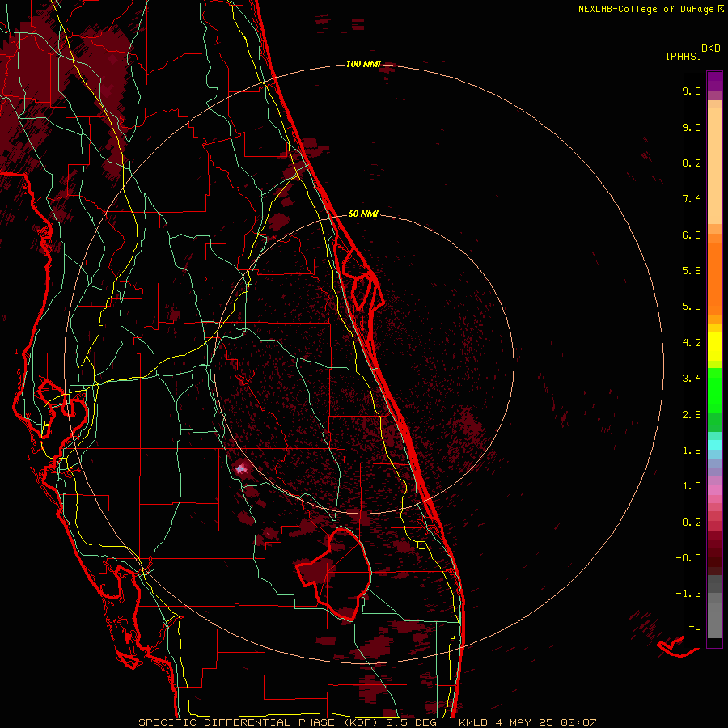Viewport: 728px width, 728px height.
Task: Click the SPECIFIC DIFFERENTIAL PHASE (KDP) caption
Action: click(260, 722)
